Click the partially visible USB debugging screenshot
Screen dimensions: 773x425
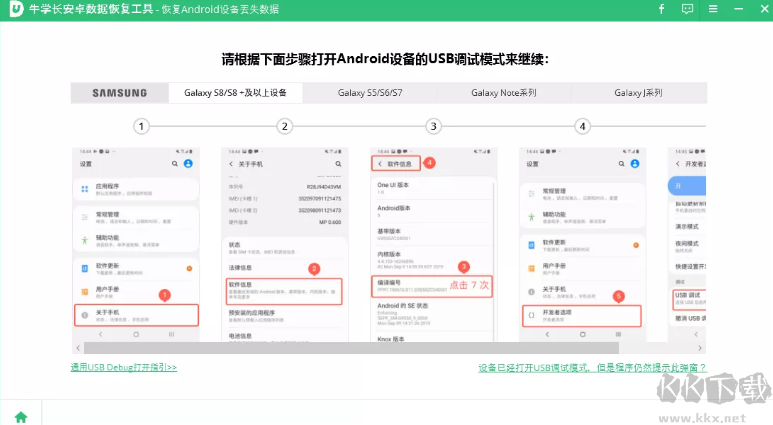687,244
